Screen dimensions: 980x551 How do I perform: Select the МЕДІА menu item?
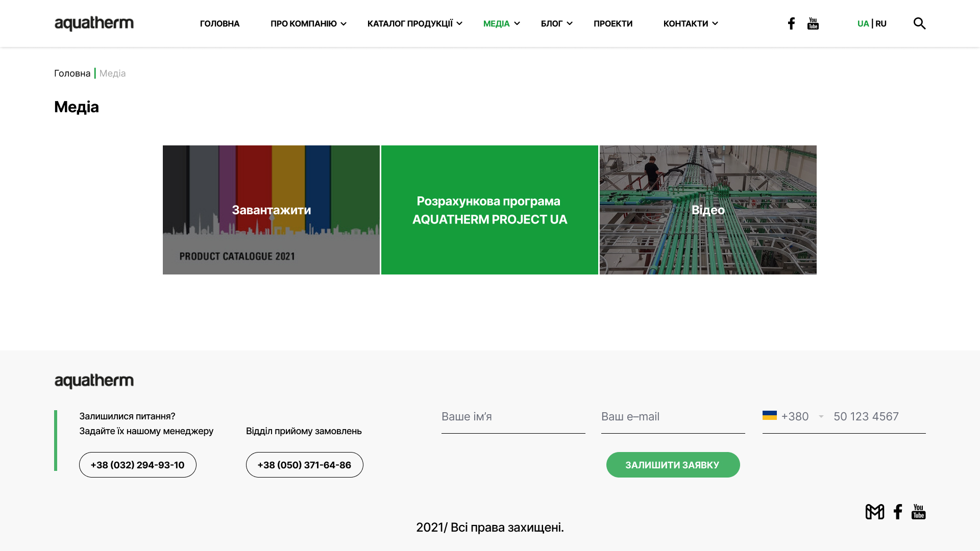[496, 23]
